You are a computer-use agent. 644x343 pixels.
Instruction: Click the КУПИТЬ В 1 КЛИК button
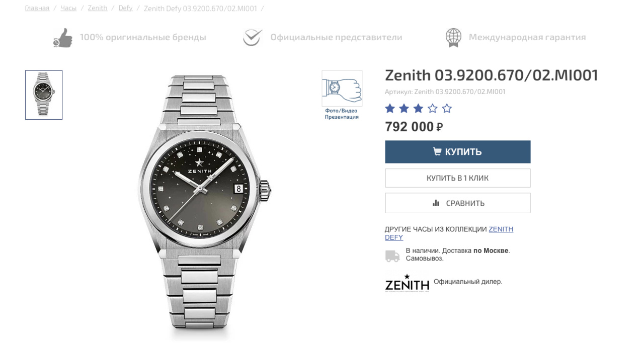(457, 178)
